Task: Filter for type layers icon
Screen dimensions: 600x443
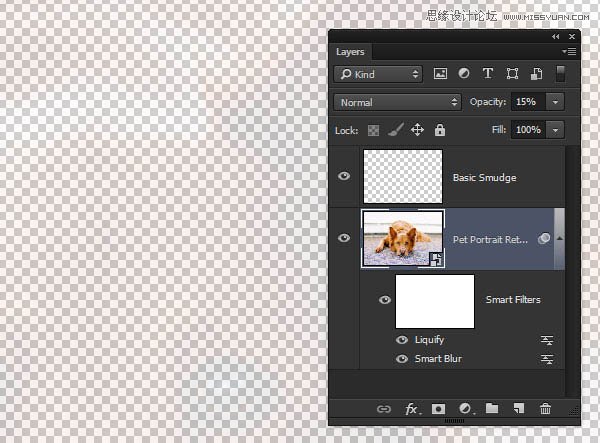Action: pyautogui.click(x=488, y=73)
